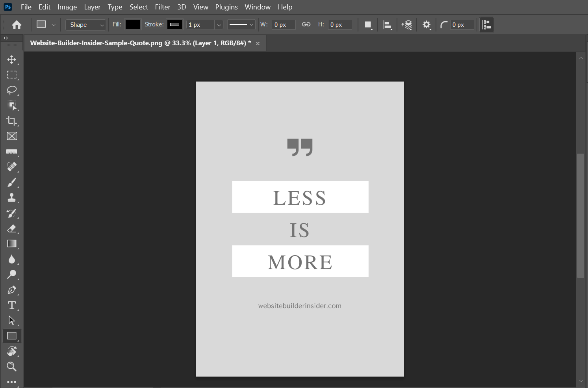Select the Gradient tool
The image size is (588, 388).
click(x=11, y=244)
